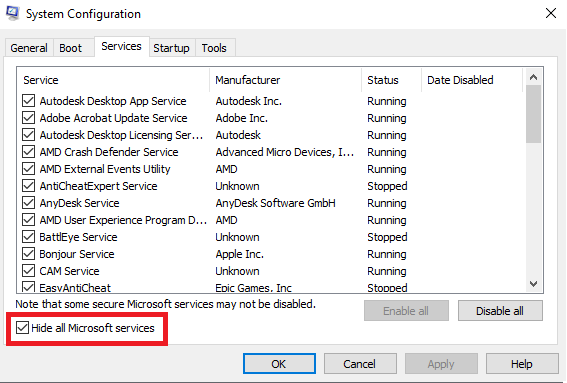Switch to the General tab
The image size is (567, 383).
pyautogui.click(x=29, y=48)
